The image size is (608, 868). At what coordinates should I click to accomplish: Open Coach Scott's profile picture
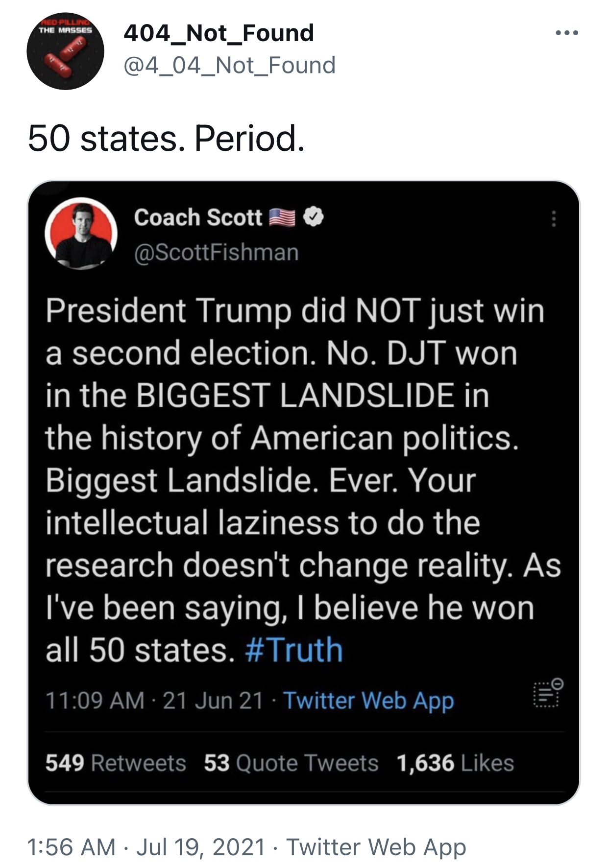(x=81, y=234)
